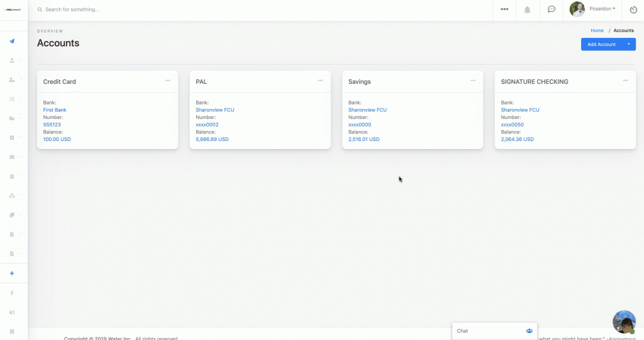Viewport: 644px width, 340px height.
Task: Open the SIGNATURE CHECKING card's three-dots menu
Action: [x=626, y=81]
